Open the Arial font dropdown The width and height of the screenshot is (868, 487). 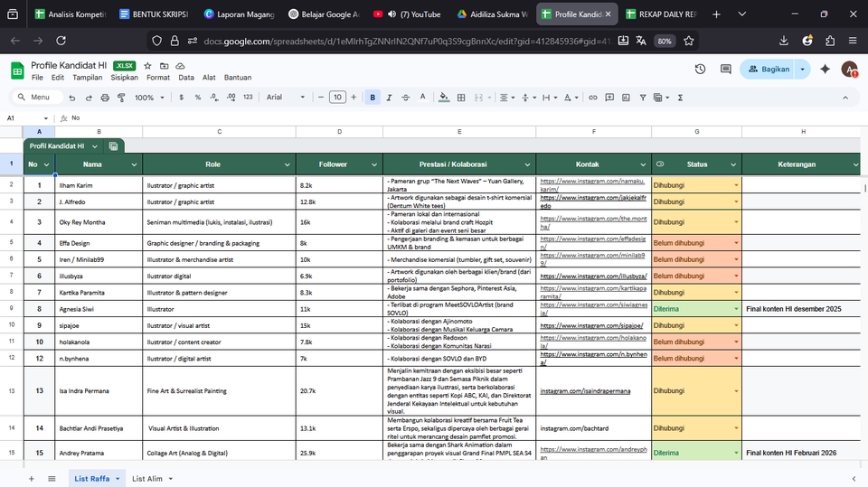click(286, 98)
